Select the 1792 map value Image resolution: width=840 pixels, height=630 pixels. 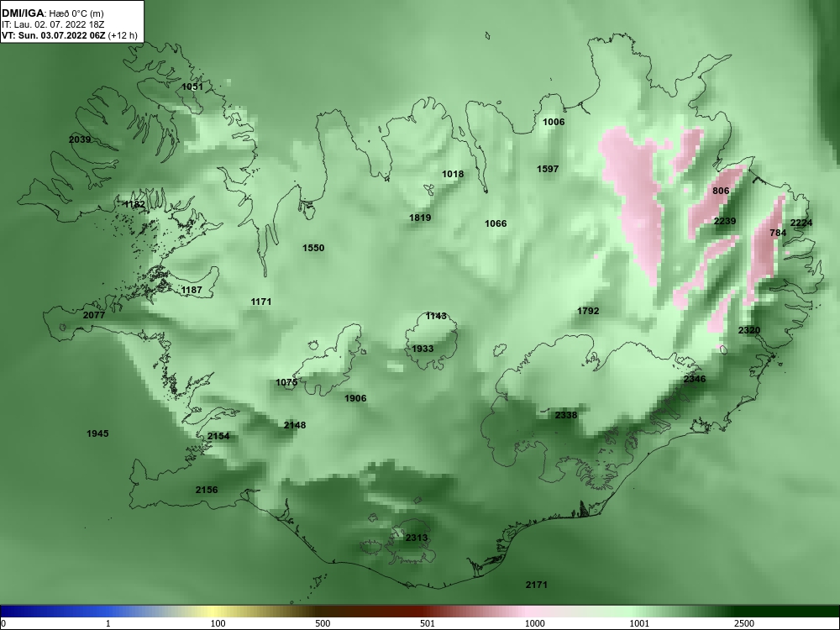click(588, 312)
